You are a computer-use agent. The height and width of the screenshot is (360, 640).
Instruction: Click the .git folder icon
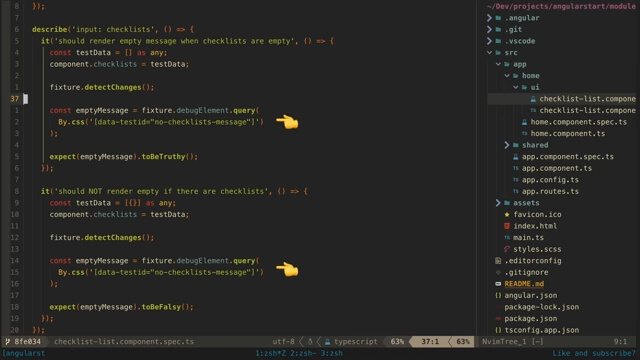click(498, 29)
